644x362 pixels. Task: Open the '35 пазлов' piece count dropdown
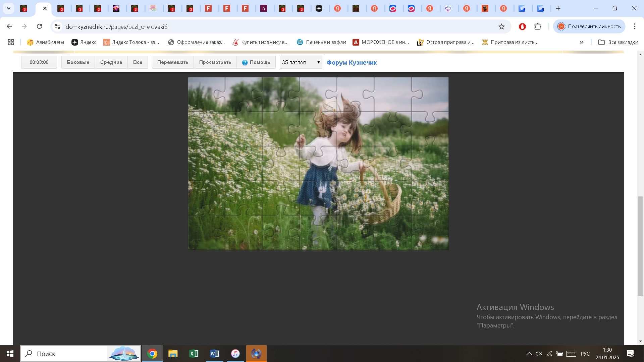[301, 62]
